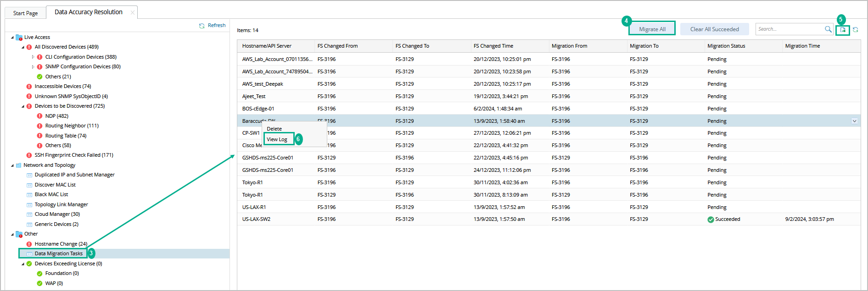The height and width of the screenshot is (291, 868).
Task: Open the dropdown arrow on the highlighted Baraccuda row
Action: tap(854, 121)
